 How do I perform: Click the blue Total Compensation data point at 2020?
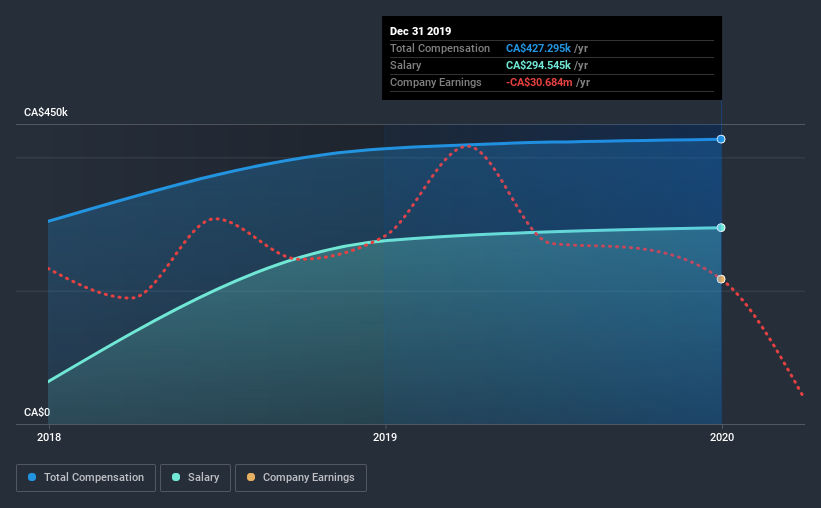point(721,139)
